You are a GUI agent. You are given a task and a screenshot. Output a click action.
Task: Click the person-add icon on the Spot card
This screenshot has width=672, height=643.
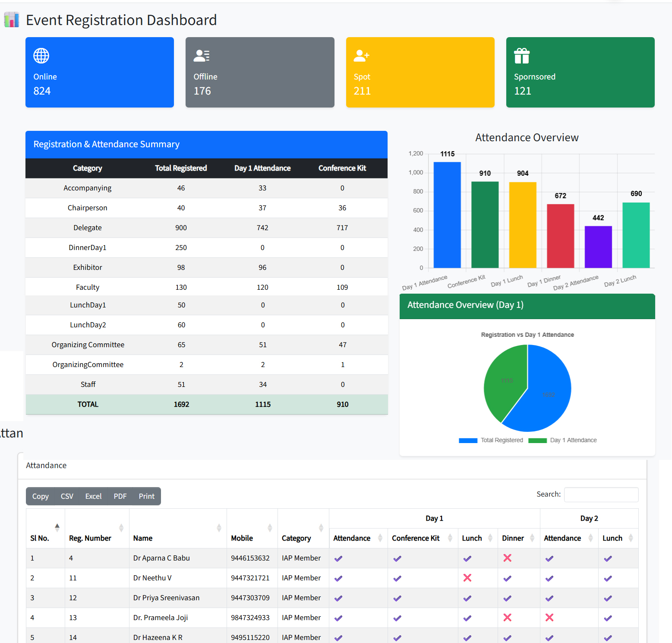coord(361,55)
